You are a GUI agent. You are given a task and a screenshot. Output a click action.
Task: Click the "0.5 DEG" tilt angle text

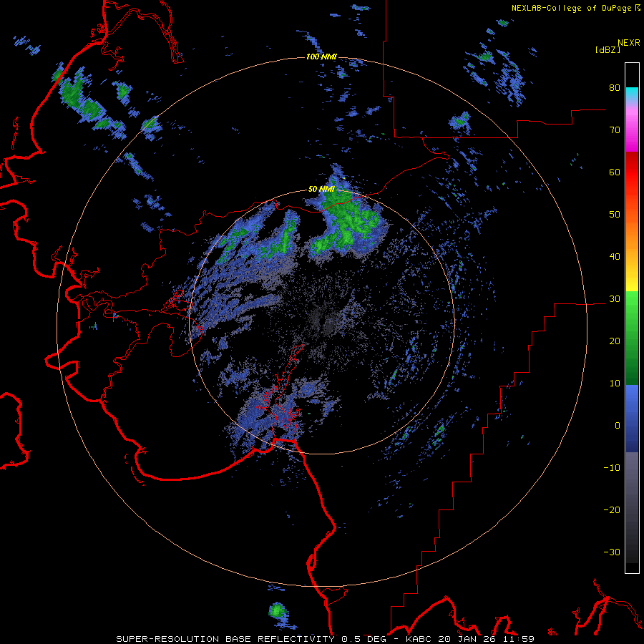364,639
